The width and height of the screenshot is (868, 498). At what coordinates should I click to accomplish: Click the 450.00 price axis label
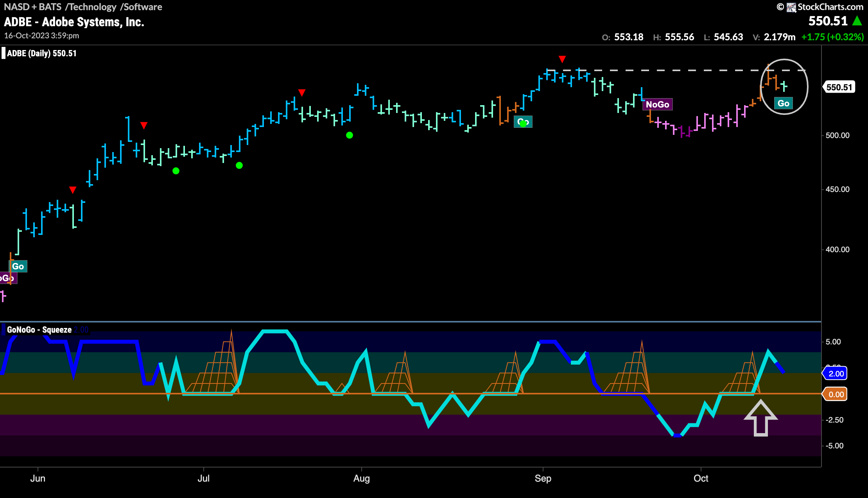(837, 190)
